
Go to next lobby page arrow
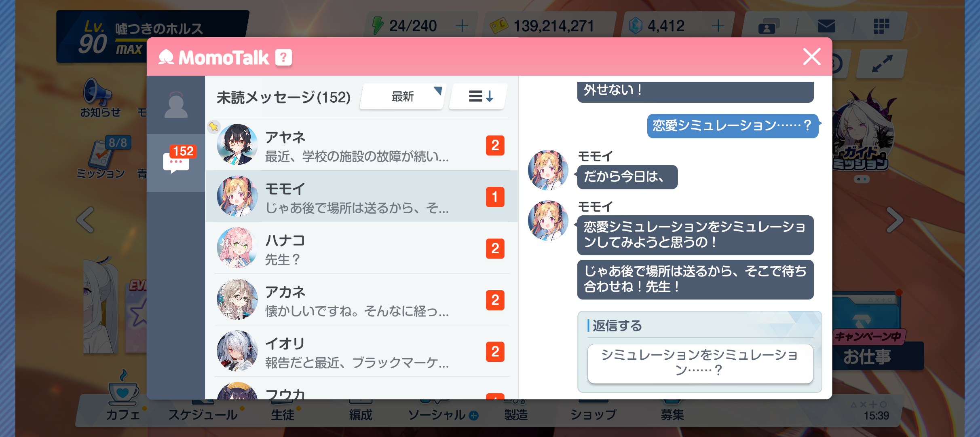click(894, 220)
